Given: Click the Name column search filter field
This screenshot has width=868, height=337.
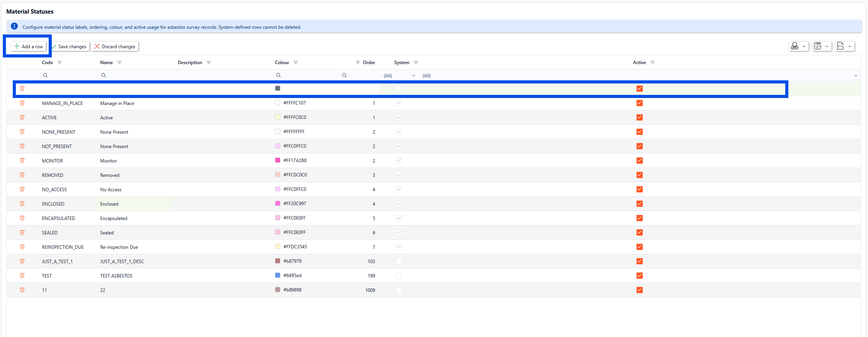Looking at the screenshot, I should [136, 75].
